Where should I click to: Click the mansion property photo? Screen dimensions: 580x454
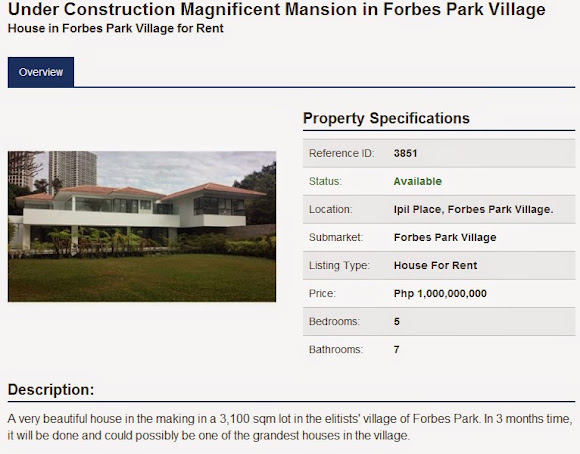(142, 226)
